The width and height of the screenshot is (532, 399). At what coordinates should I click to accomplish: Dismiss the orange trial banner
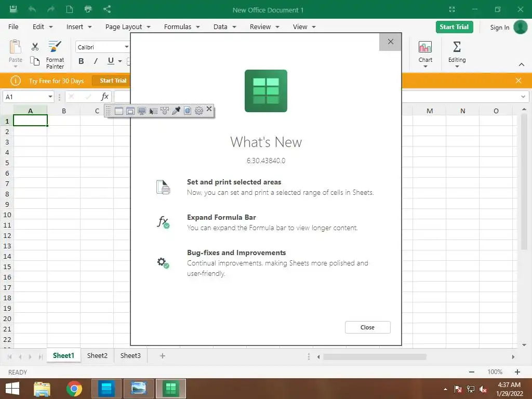[518, 81]
